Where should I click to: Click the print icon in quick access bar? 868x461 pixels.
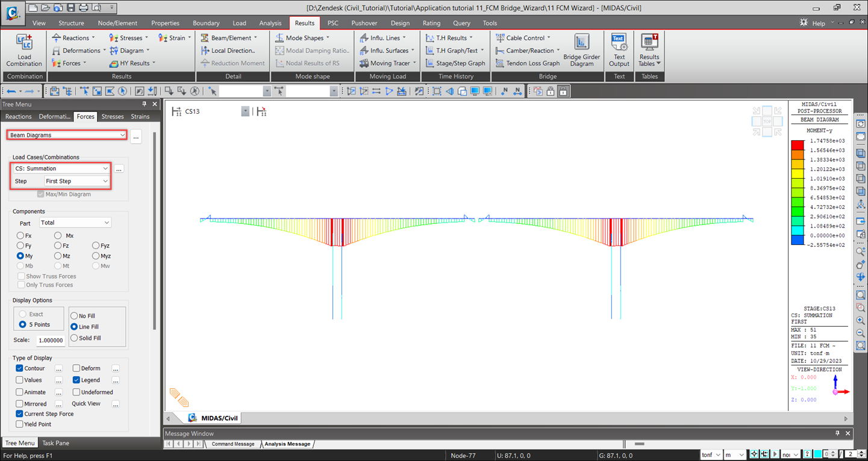[84, 8]
